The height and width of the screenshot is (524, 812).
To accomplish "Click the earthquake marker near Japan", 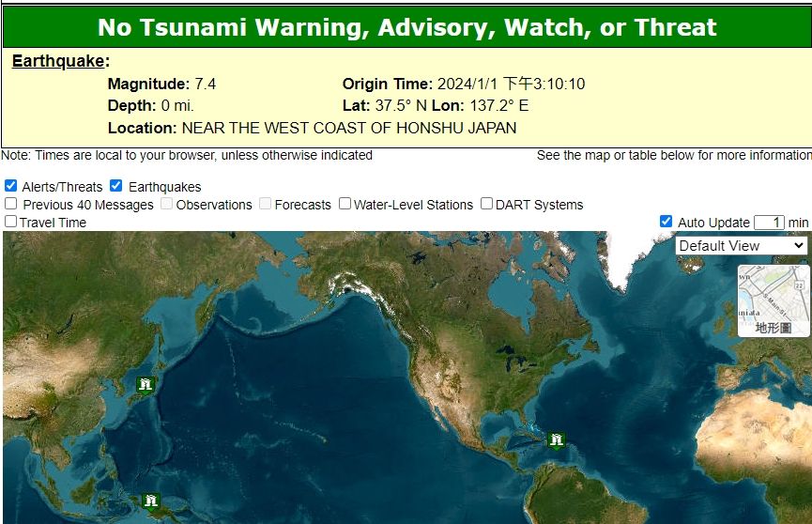I will pos(145,384).
